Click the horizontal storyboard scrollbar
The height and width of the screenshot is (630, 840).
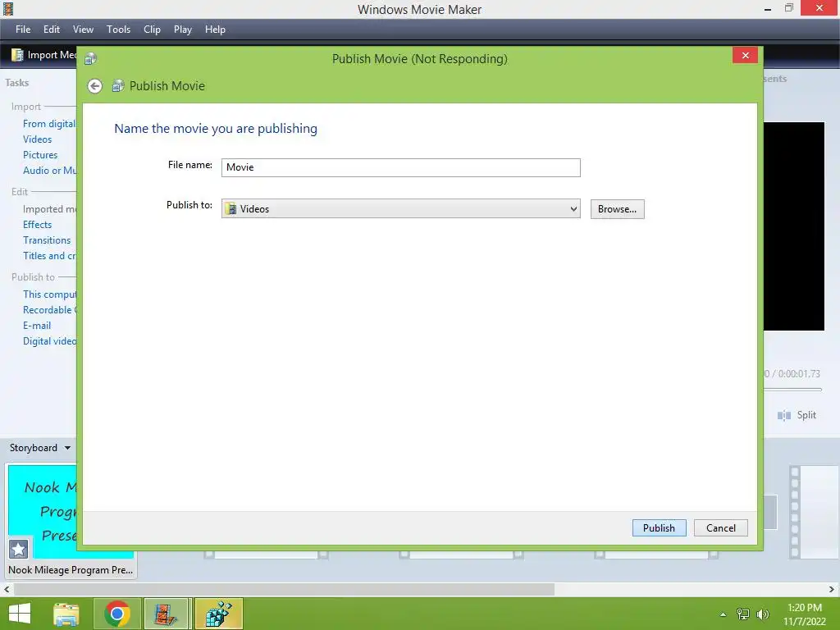(x=284, y=589)
